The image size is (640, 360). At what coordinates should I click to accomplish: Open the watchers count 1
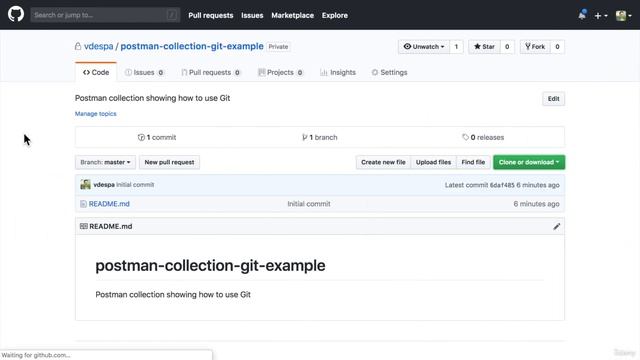(x=456, y=47)
